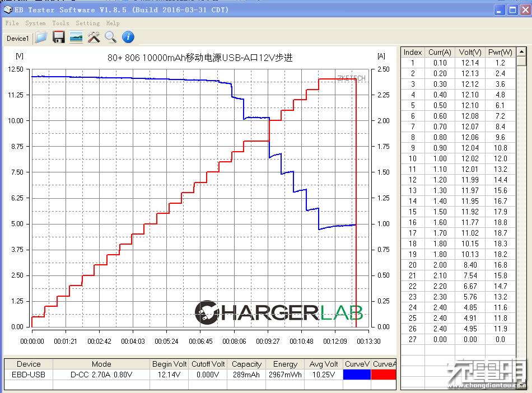Select the 12.14 voltage cell in row 1
Viewport: 532px width, 393px height.
point(470,63)
